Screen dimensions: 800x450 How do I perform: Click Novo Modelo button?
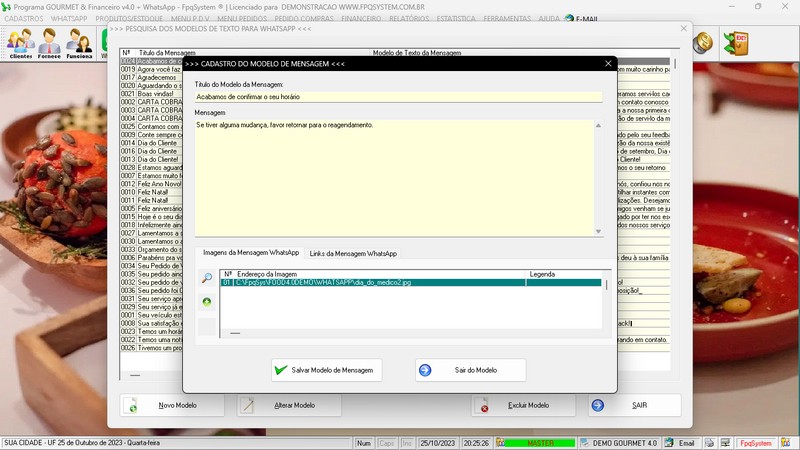(x=172, y=405)
